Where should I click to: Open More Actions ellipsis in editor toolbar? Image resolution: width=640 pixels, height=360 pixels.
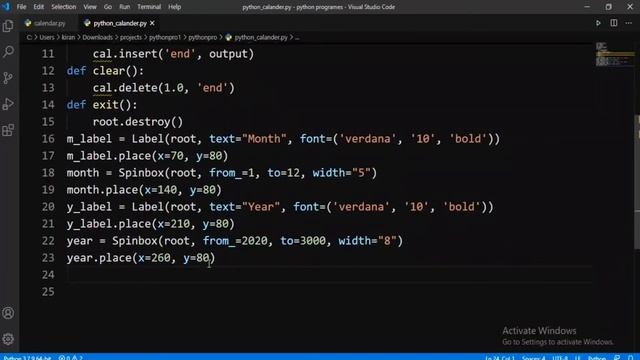pyautogui.click(x=629, y=23)
